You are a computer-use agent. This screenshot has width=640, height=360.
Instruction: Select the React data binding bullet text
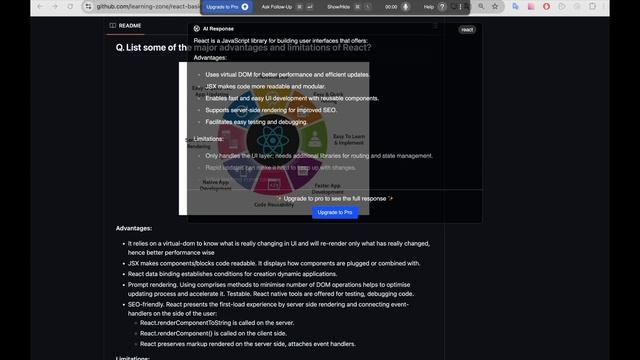click(232, 274)
